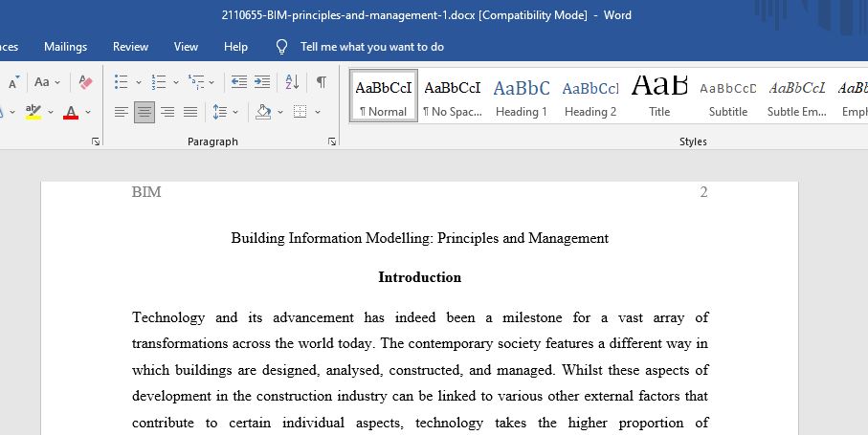This screenshot has height=435, width=868.
Task: Open the Line Spacing dropdown arrow
Action: (x=235, y=112)
